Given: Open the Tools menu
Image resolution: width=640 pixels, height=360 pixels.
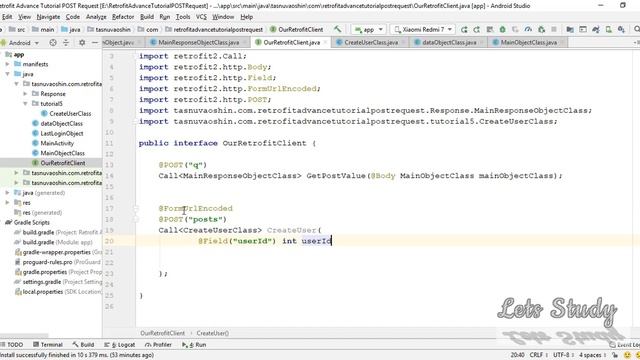Looking at the screenshot, I should tap(183, 17).
